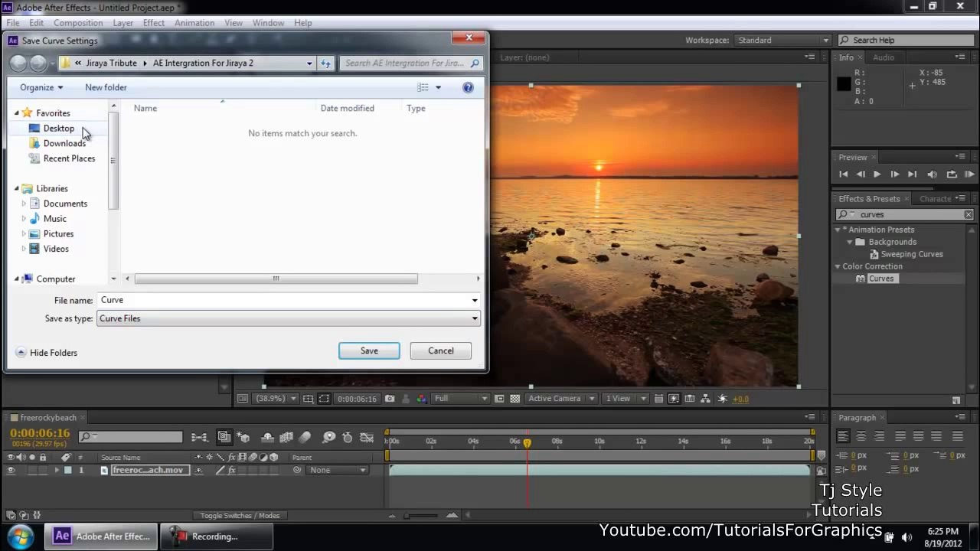
Task: Open the viewer resolution Full dropdown
Action: (x=461, y=399)
